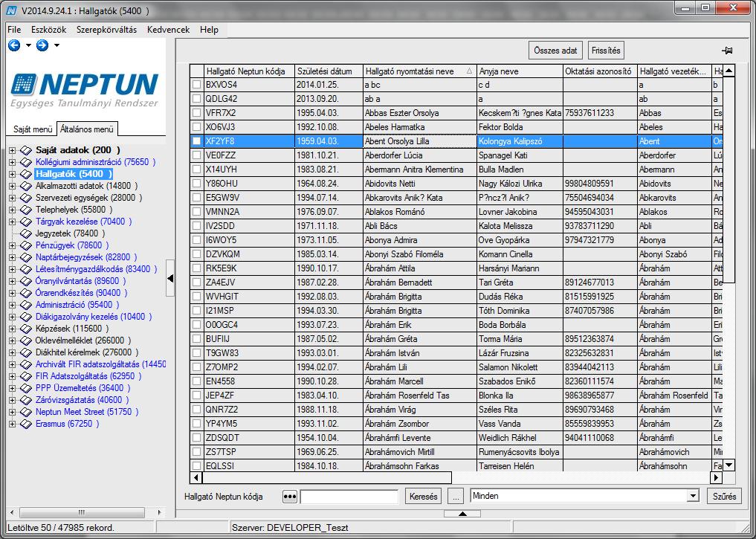Switch to the Általános menü tab

pyautogui.click(x=87, y=129)
